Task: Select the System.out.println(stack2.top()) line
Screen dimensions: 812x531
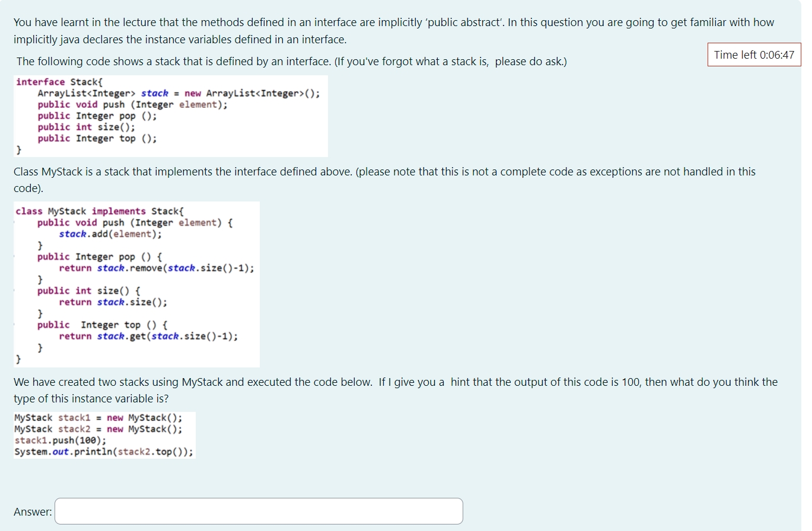Action: click(103, 452)
